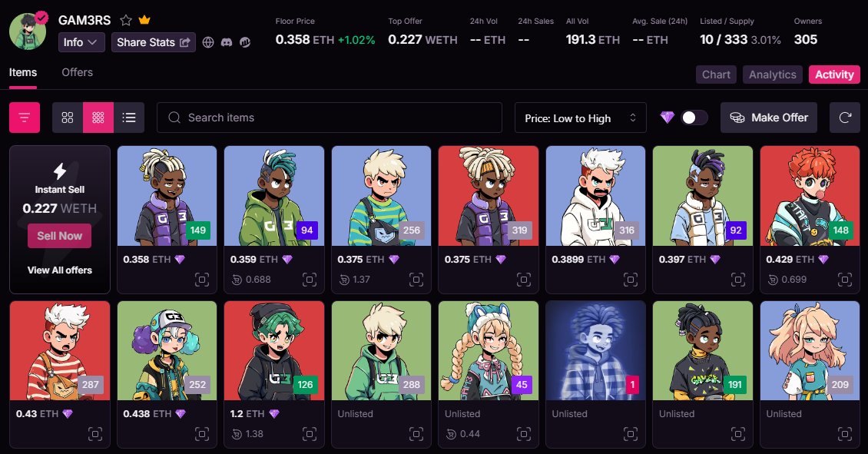This screenshot has height=454, width=868.
Task: Open the collection's Discord link icon
Action: click(x=227, y=42)
